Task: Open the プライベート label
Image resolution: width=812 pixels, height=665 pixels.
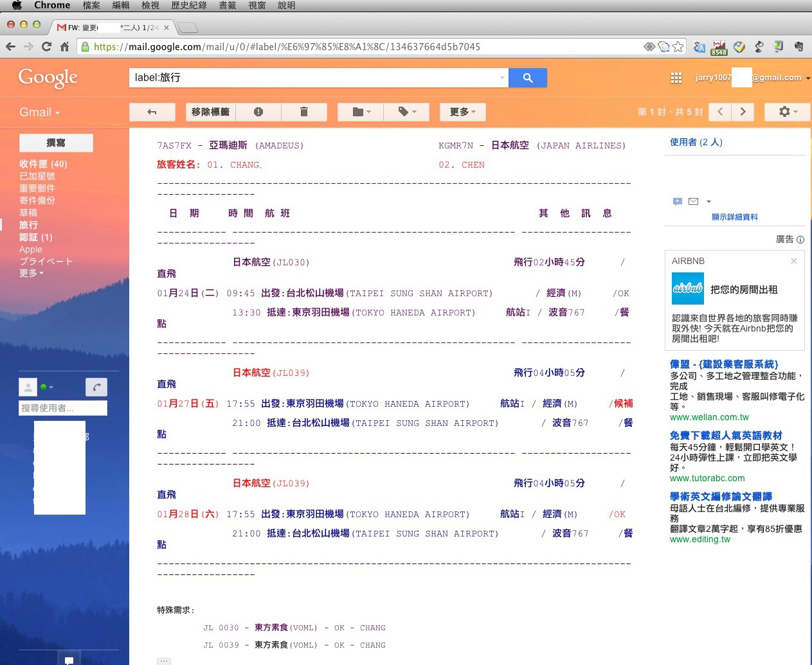Action: [x=46, y=262]
